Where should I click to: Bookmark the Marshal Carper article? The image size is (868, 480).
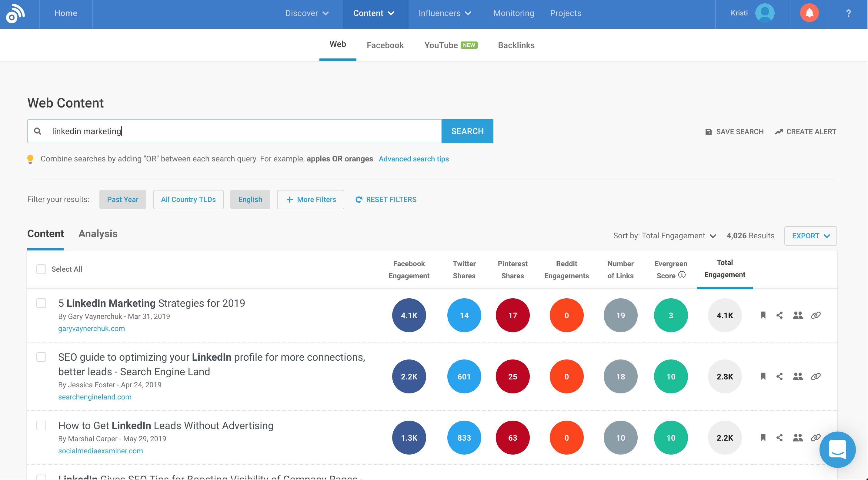point(763,438)
